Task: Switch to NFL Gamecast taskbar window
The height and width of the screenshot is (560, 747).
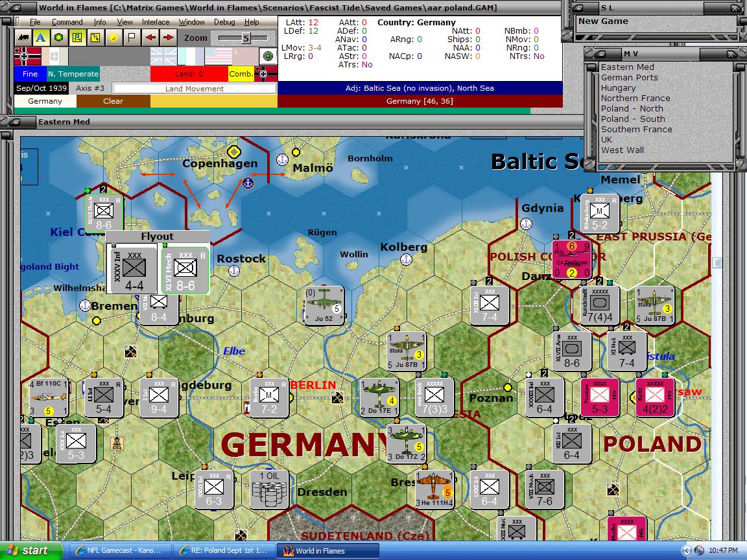Action: point(119,550)
